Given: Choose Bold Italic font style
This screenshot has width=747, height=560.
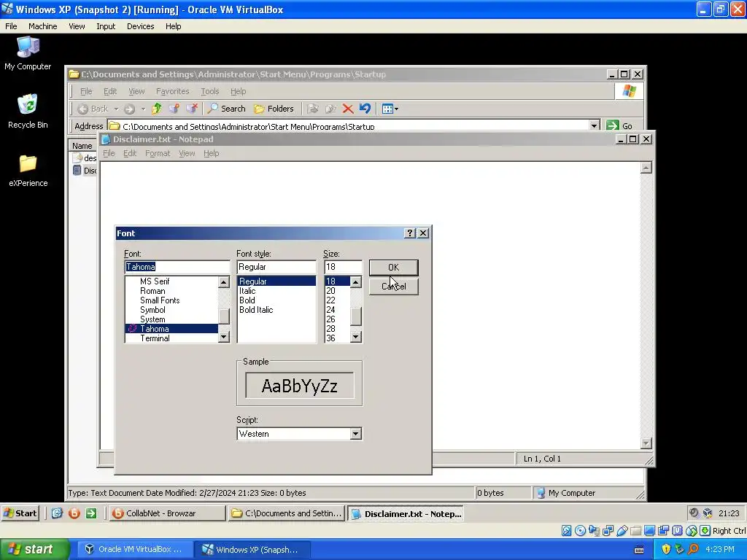Looking at the screenshot, I should coord(256,310).
